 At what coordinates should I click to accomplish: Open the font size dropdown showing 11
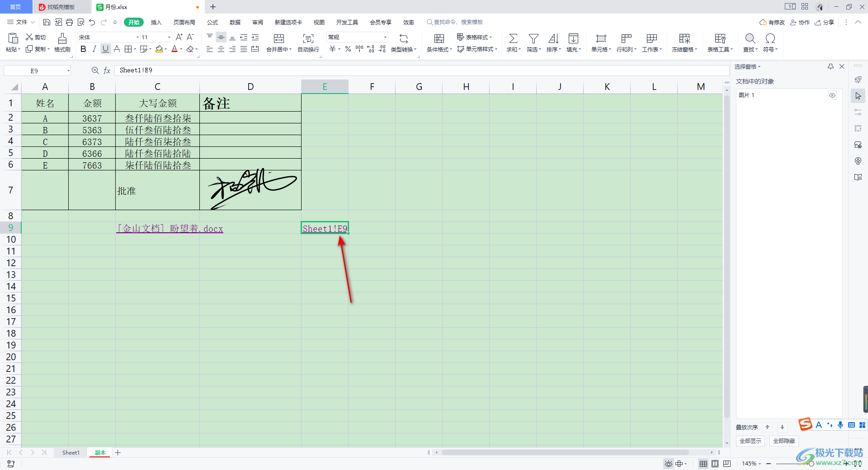point(169,37)
